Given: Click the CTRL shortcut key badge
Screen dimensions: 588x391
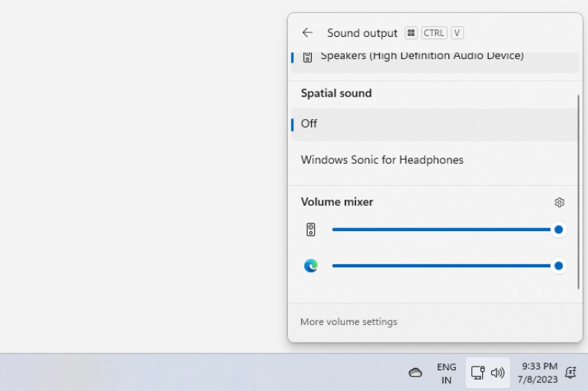Looking at the screenshot, I should (434, 33).
